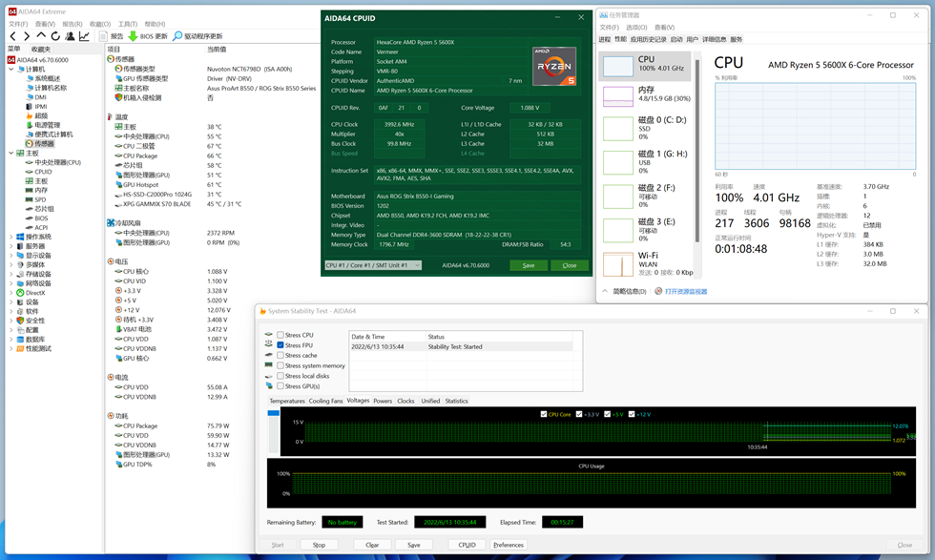This screenshot has height=560, width=935.
Task: Enable the Stress CPU checkbox
Action: (x=280, y=335)
